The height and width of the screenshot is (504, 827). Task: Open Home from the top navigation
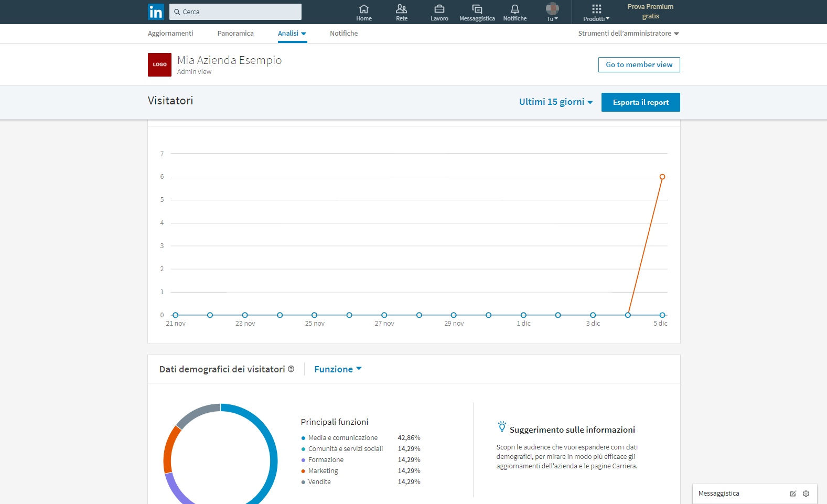[x=364, y=13]
